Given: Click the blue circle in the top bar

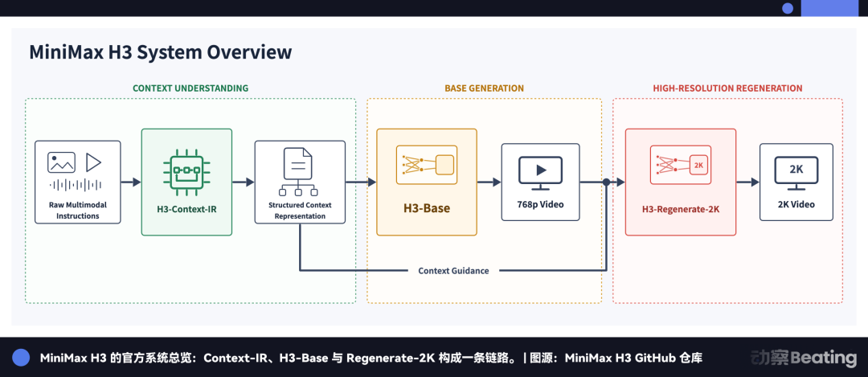Looking at the screenshot, I should [x=787, y=8].
